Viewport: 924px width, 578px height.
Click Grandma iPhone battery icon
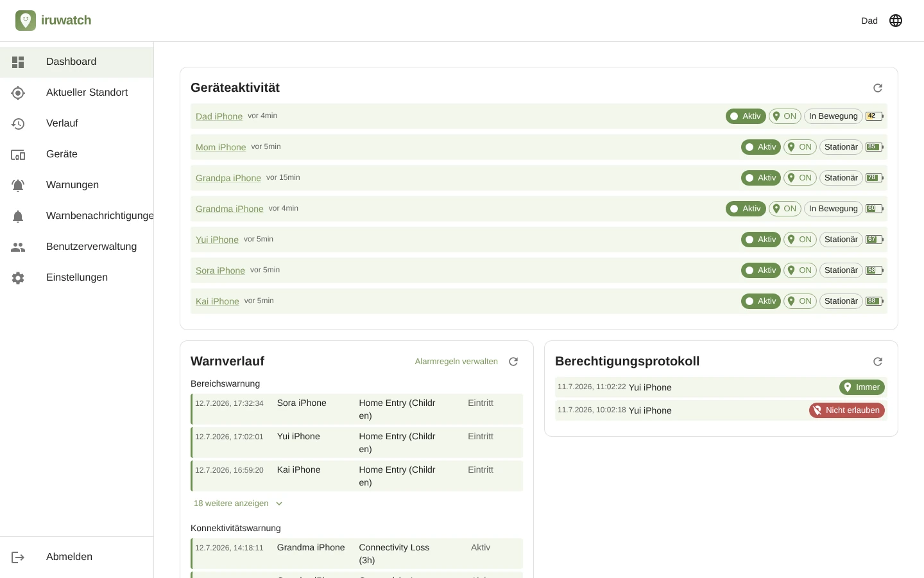pos(875,209)
